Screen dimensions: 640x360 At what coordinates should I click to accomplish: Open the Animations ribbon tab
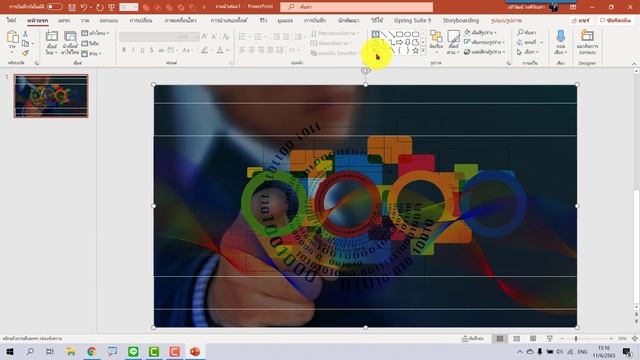pyautogui.click(x=180, y=20)
